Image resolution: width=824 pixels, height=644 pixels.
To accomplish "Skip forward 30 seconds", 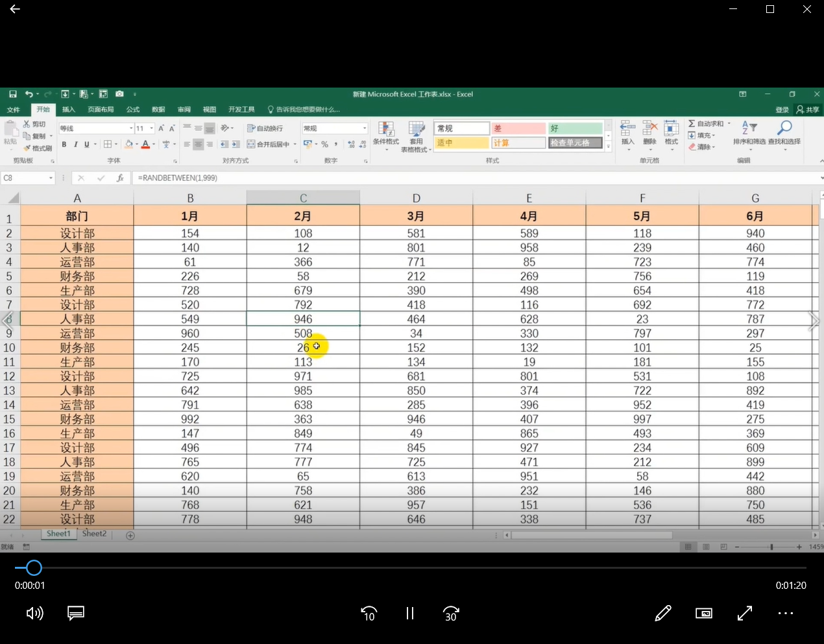I will (x=451, y=614).
